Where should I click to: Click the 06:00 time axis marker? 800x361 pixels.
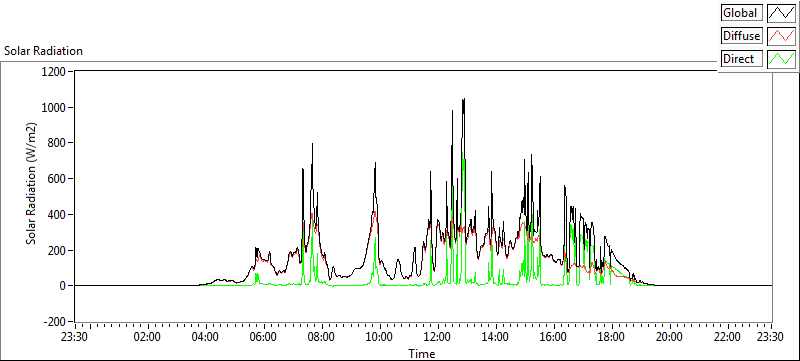coord(264,337)
